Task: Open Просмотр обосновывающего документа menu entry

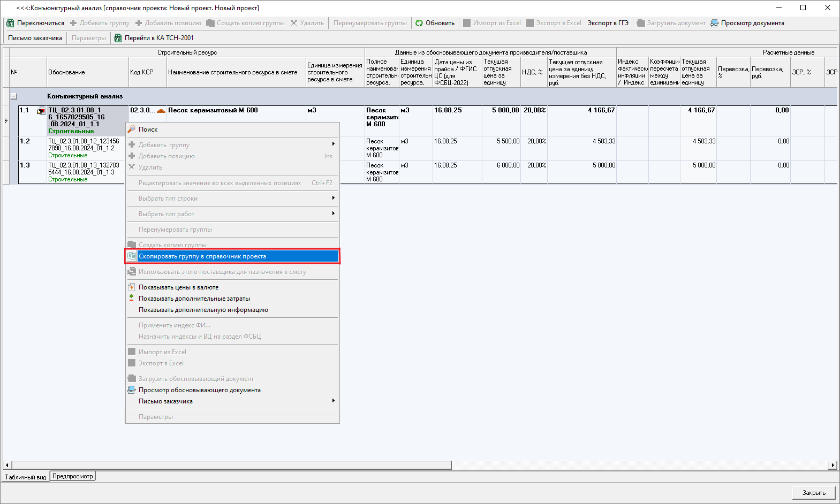Action: point(232,390)
